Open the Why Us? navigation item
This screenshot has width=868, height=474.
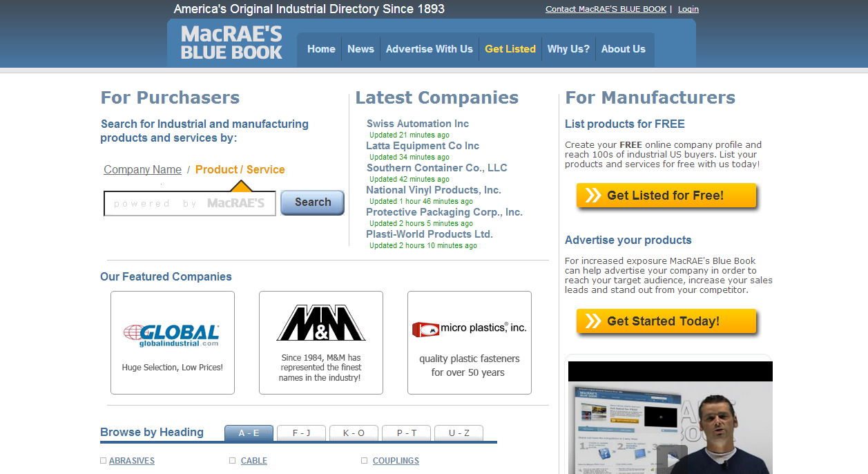coord(568,49)
